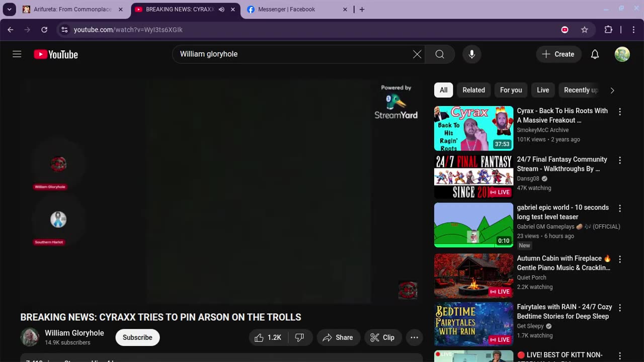Viewport: 644px width, 362px height.
Task: Click the "14.9K subscribers" text
Action: [x=67, y=342]
